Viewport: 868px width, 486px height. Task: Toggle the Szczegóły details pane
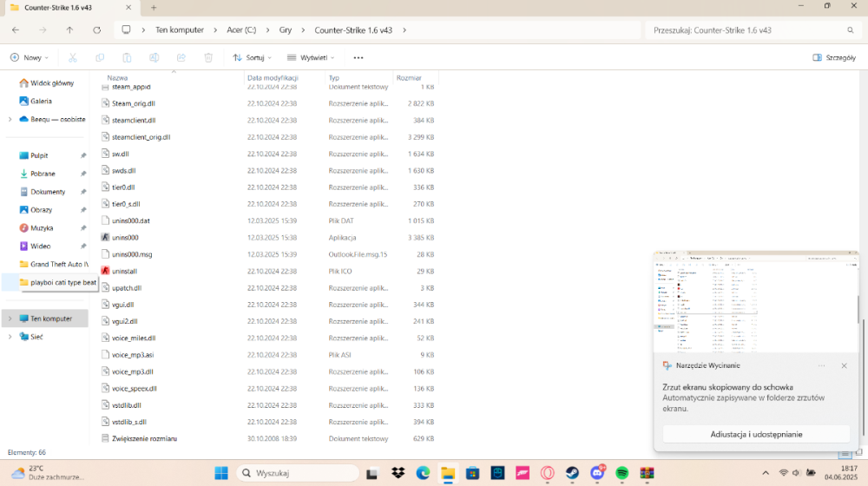pyautogui.click(x=833, y=57)
